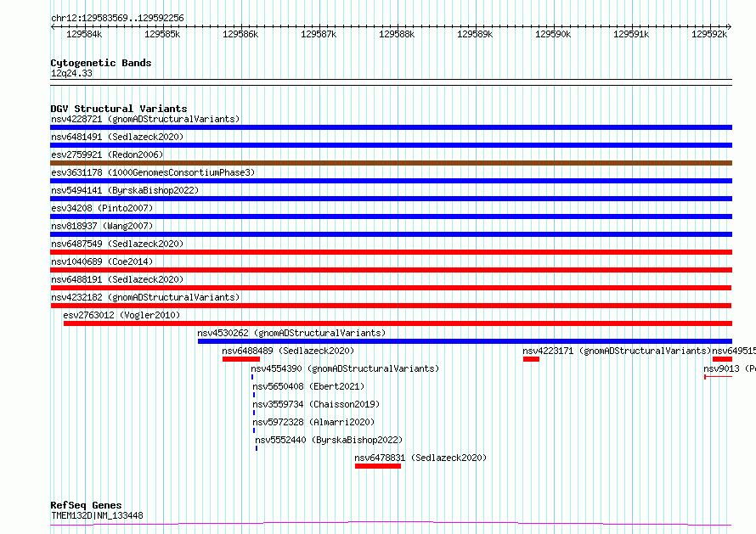
Task: Click the 129588k ruler position
Action: point(397,34)
